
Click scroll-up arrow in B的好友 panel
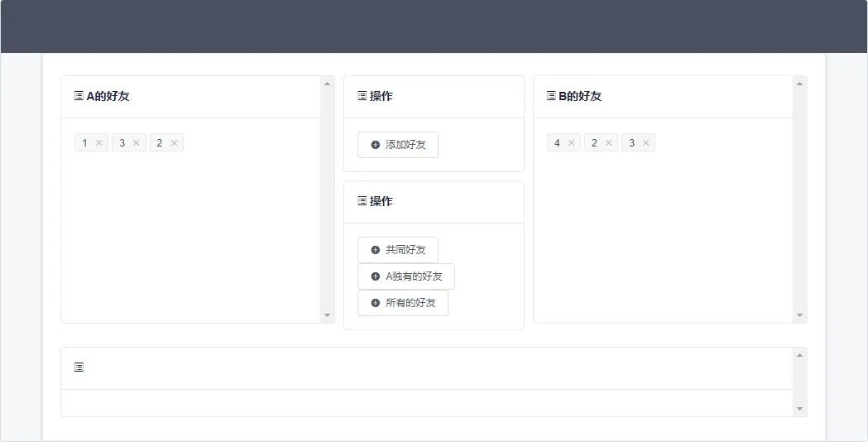click(x=799, y=84)
